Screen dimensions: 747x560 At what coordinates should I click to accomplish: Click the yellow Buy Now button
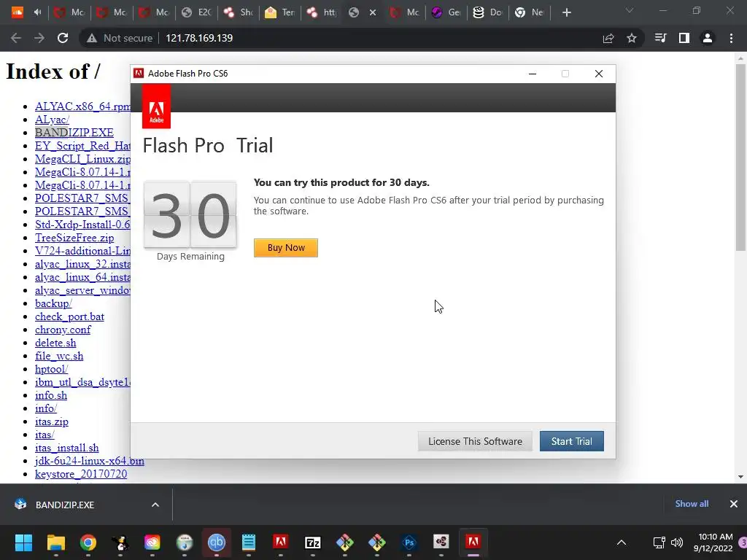click(x=285, y=248)
